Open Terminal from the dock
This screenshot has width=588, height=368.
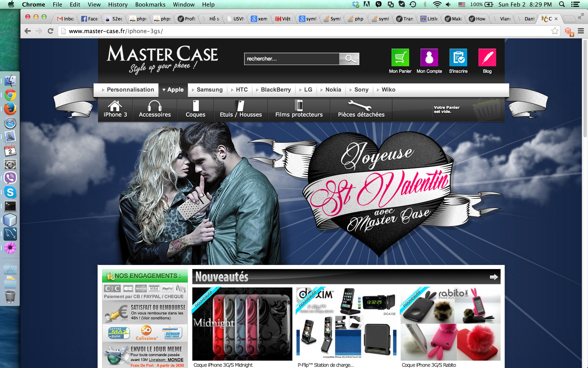coord(10,206)
